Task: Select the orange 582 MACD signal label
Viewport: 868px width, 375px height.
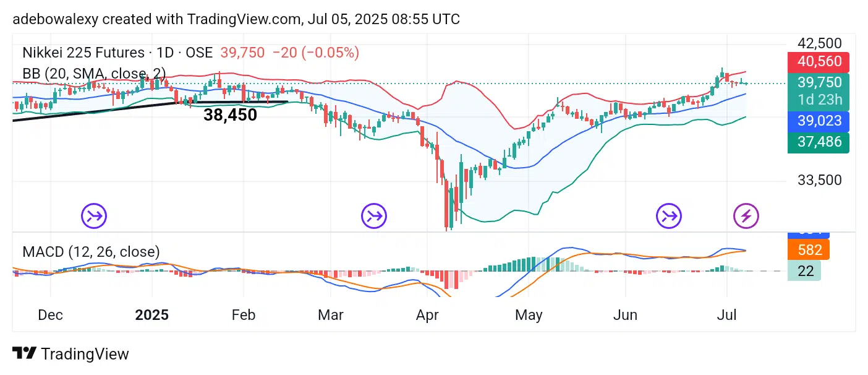Action: 810,250
